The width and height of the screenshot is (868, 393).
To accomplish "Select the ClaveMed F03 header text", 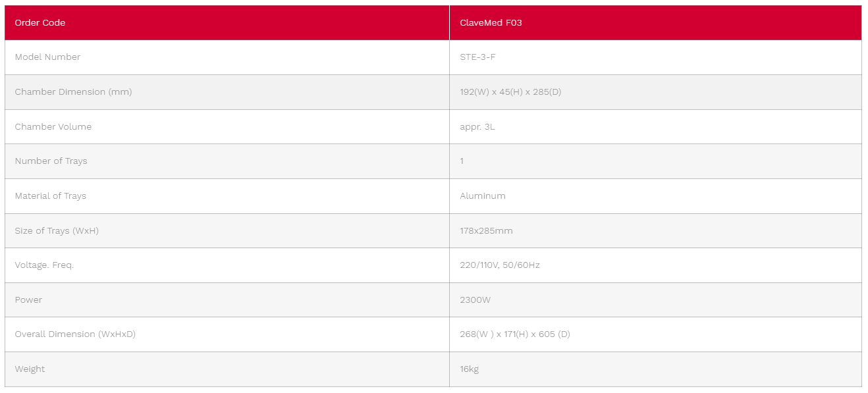I will [491, 22].
